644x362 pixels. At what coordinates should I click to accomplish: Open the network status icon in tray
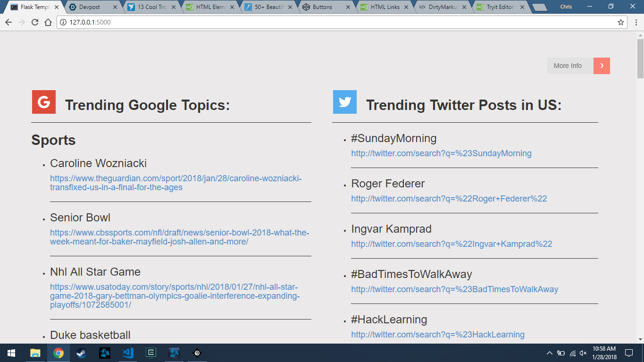572,353
